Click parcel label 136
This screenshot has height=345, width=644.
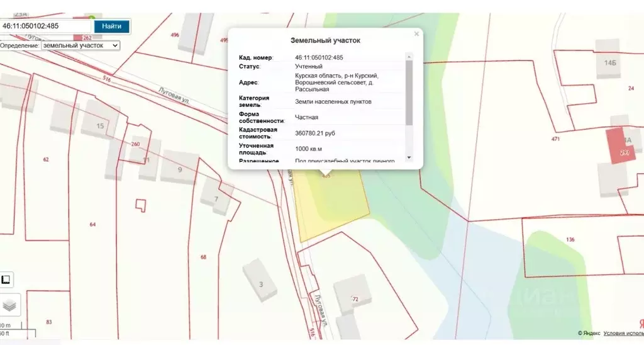(x=570, y=239)
